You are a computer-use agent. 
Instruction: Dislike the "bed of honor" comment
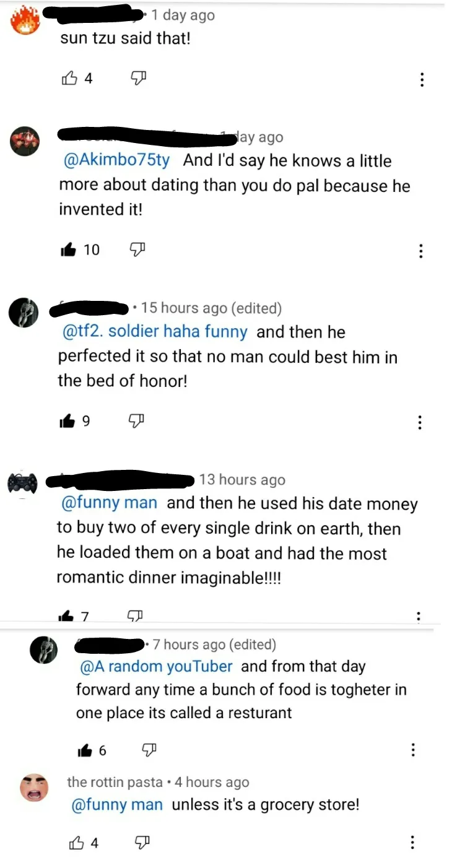pyautogui.click(x=135, y=422)
